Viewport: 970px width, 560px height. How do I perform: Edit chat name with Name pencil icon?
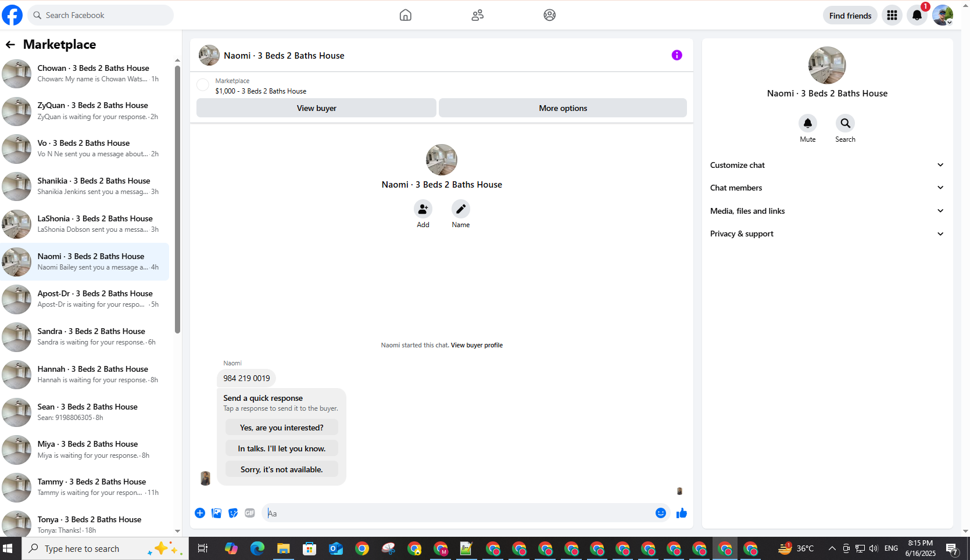[x=460, y=209]
